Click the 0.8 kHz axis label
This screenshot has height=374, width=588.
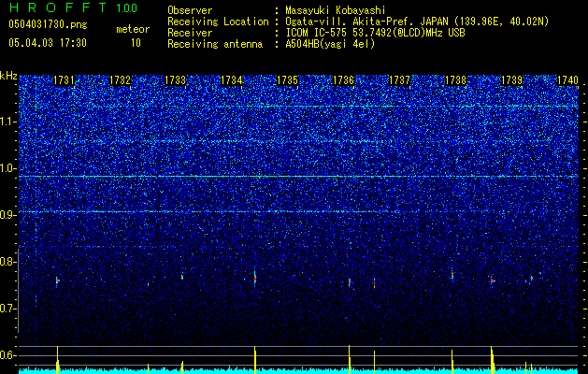[x=8, y=262]
